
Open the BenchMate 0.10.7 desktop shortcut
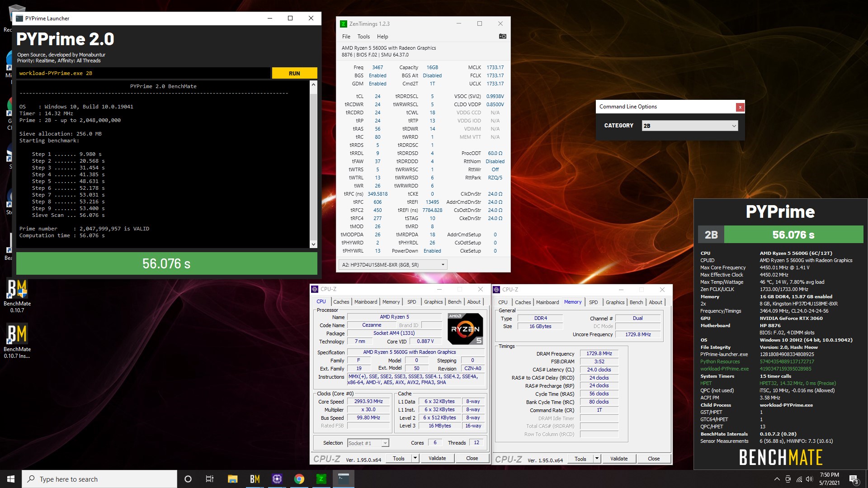tap(17, 296)
